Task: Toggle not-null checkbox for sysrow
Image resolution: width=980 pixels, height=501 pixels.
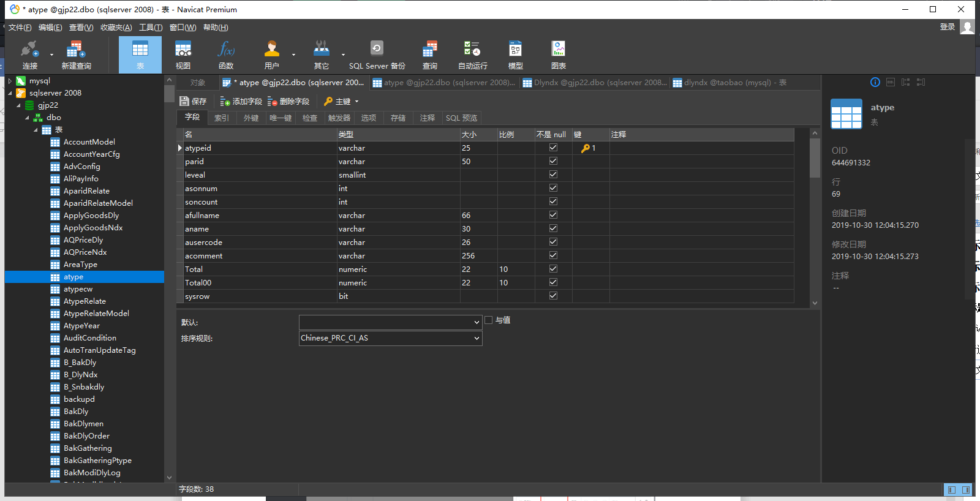Action: (x=553, y=296)
